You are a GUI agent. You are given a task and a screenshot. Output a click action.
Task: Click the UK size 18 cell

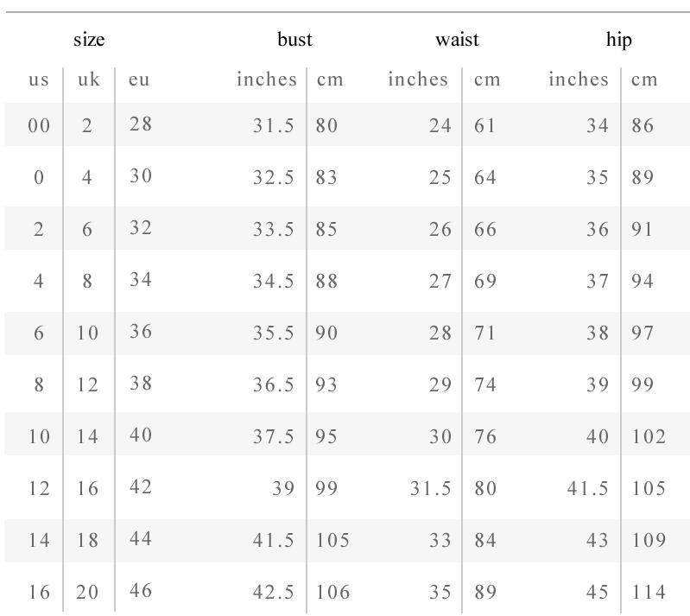88,541
